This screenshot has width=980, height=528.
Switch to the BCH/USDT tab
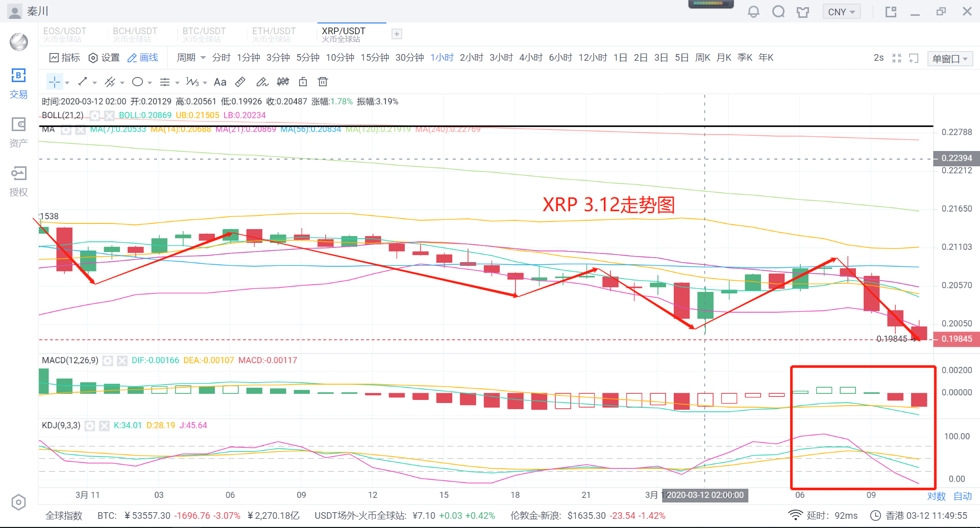click(x=135, y=34)
